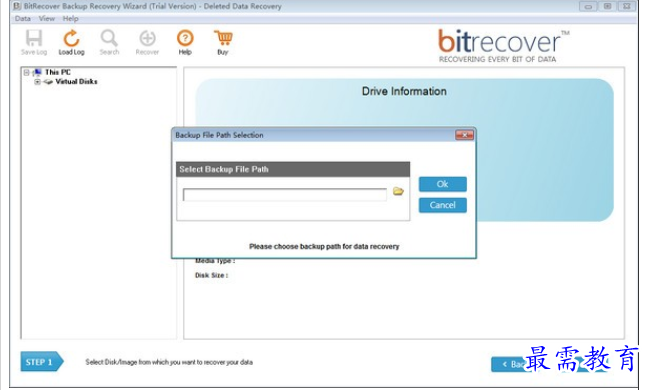647x390 pixels.
Task: Browse for backup file with folder icon
Action: point(398,191)
